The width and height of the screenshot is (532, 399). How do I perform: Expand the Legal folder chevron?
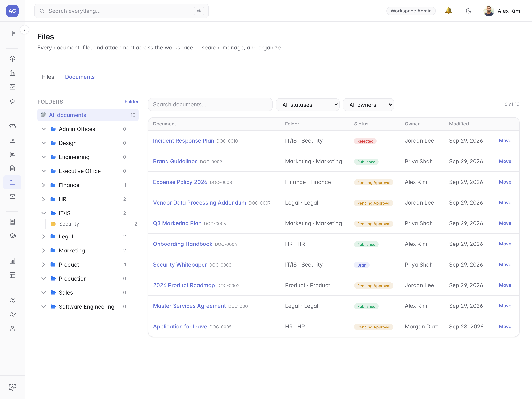pyautogui.click(x=44, y=237)
